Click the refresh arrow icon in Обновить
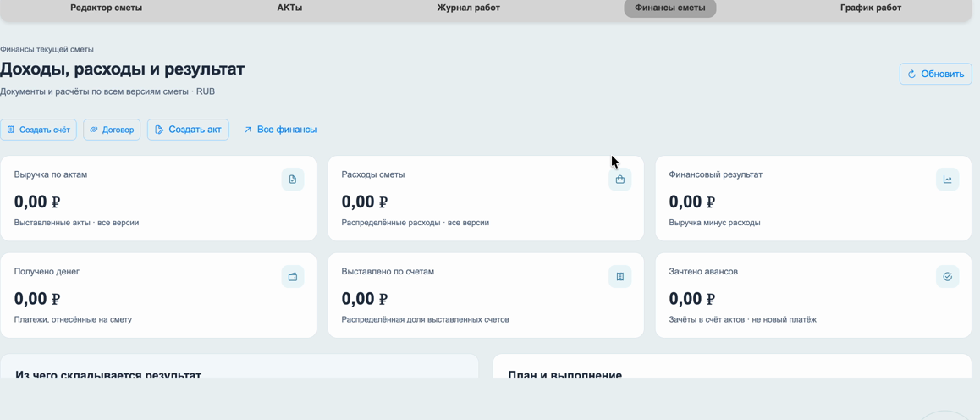980x420 pixels. [911, 74]
